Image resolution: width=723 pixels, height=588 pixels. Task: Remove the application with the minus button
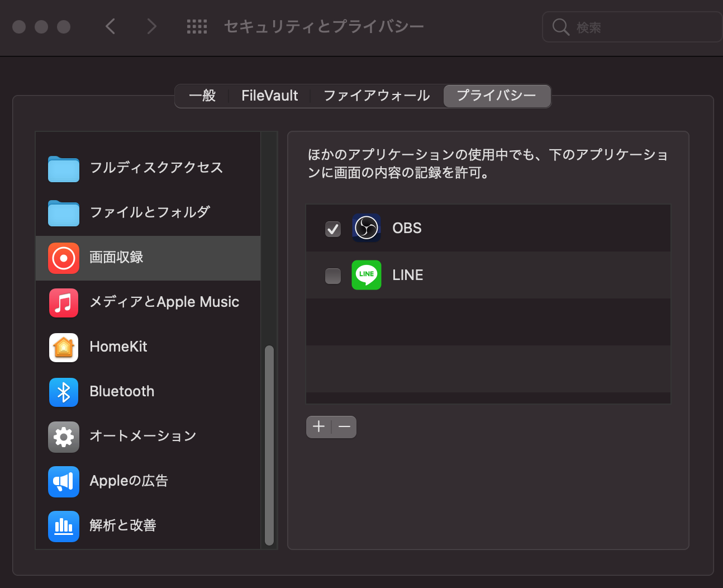(344, 427)
